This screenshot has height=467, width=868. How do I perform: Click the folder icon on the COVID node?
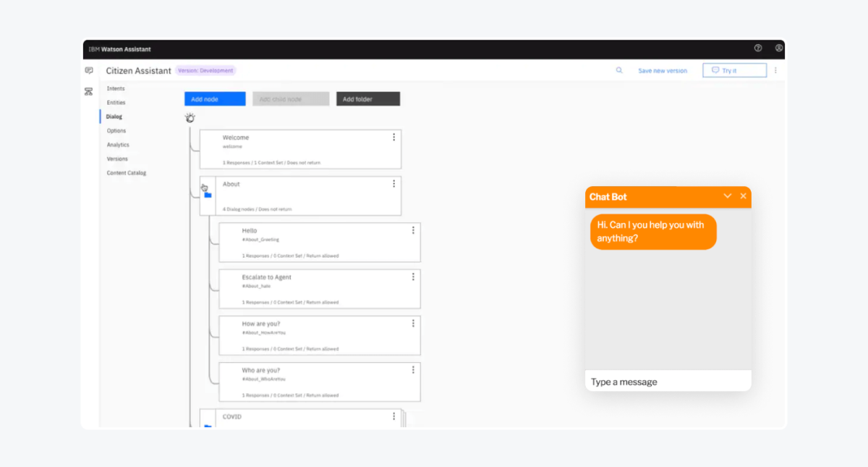point(209,425)
